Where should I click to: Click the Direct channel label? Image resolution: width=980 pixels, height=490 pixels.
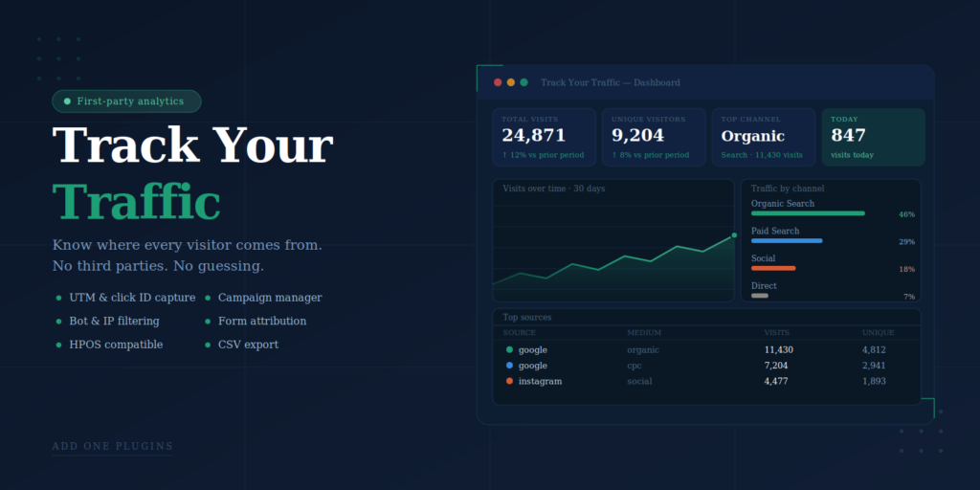coord(764,286)
